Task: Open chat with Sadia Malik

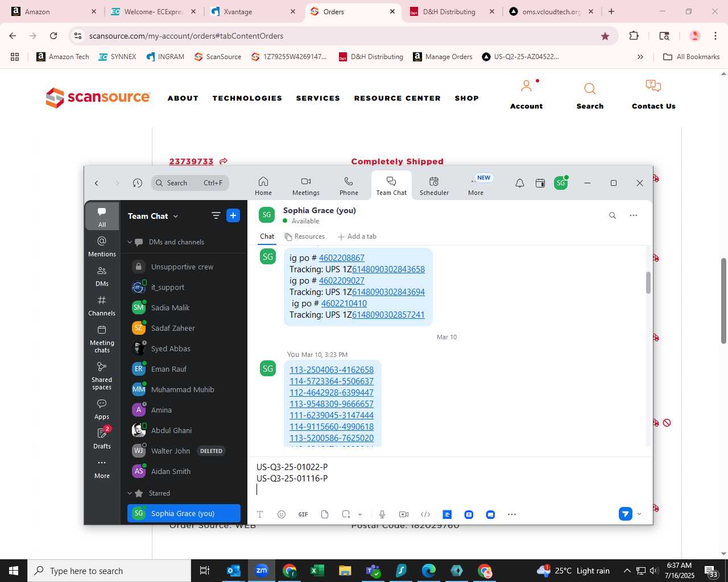Action: tap(184, 307)
